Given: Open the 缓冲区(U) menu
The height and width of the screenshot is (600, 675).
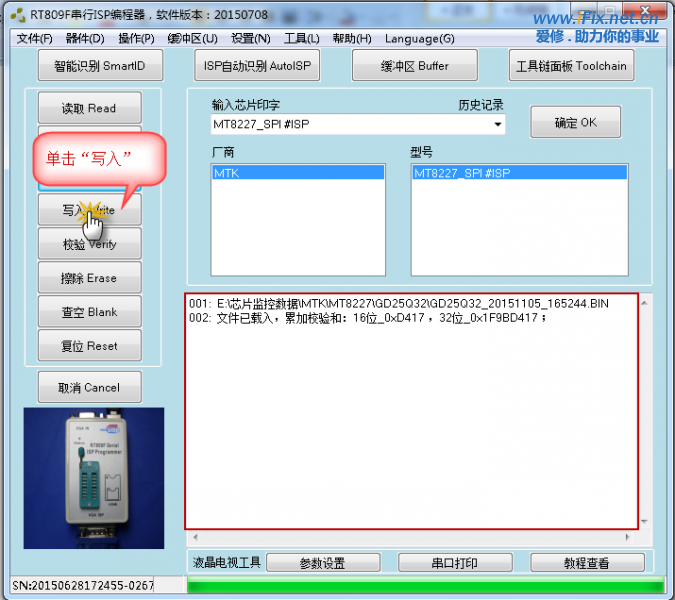Looking at the screenshot, I should tap(192, 38).
